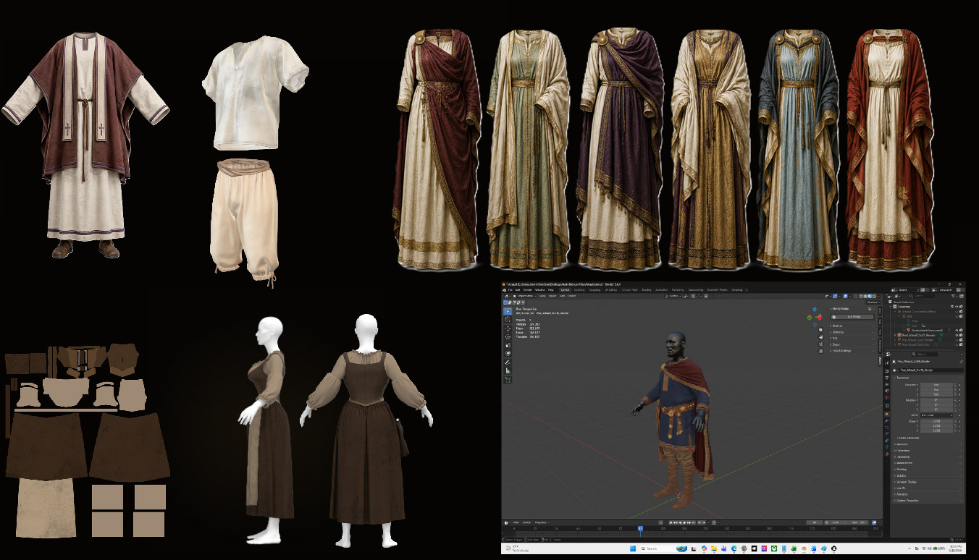The image size is (979, 560).
Task: Open the World properties tab
Action: (887, 397)
